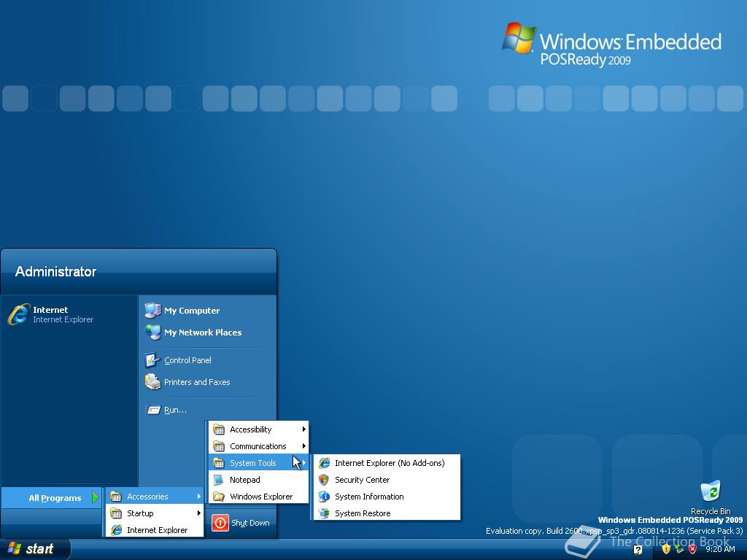This screenshot has width=747, height=560.
Task: Click the 9:20 AM taskbar clock
Action: pyautogui.click(x=720, y=549)
